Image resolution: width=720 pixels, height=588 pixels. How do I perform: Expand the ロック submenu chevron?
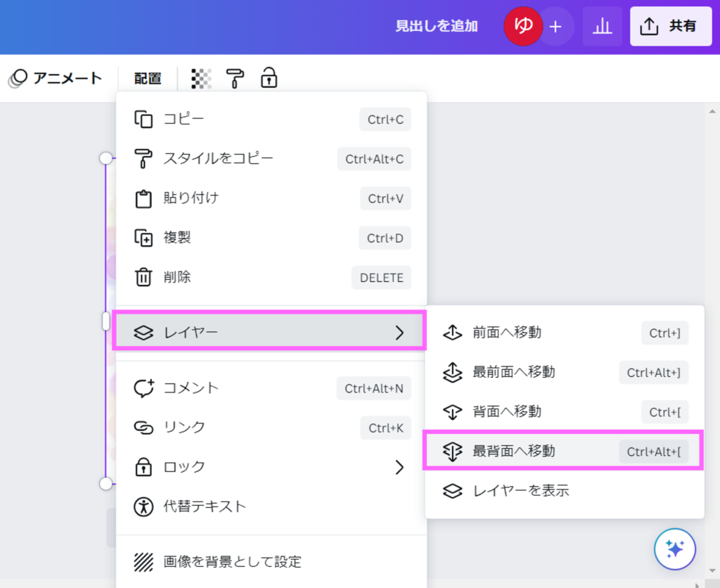[399, 467]
